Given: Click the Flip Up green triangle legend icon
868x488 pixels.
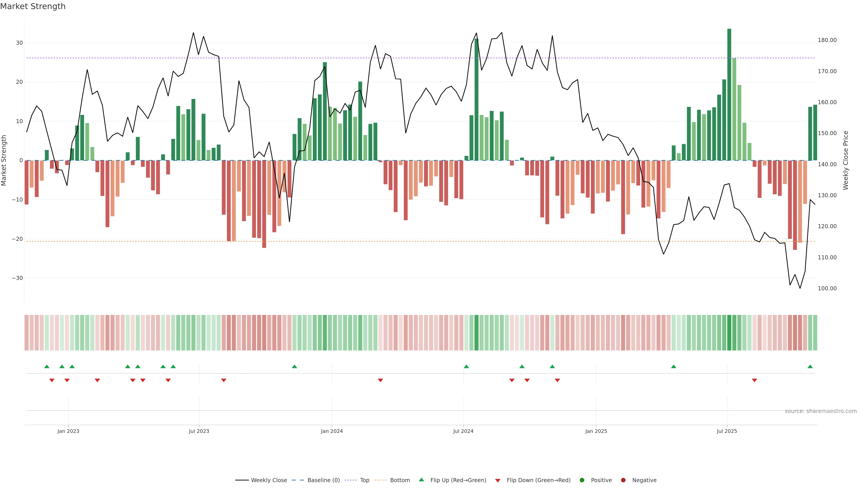Looking at the screenshot, I should pos(421,480).
